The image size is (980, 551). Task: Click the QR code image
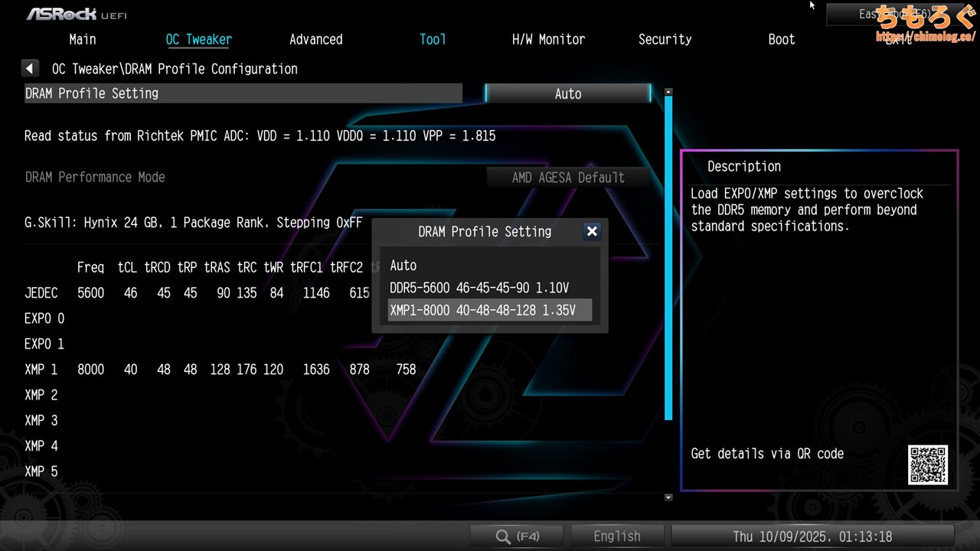[928, 465]
